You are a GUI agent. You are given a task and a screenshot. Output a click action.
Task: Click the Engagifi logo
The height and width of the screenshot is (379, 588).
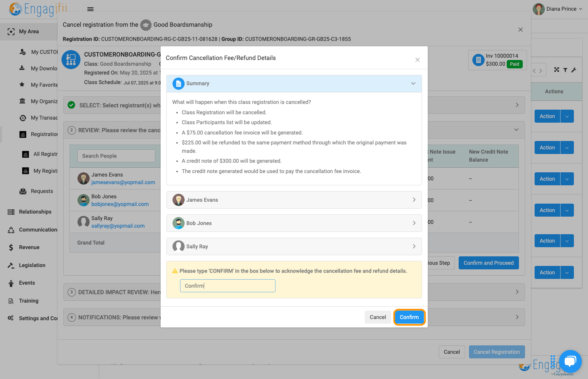(38, 9)
